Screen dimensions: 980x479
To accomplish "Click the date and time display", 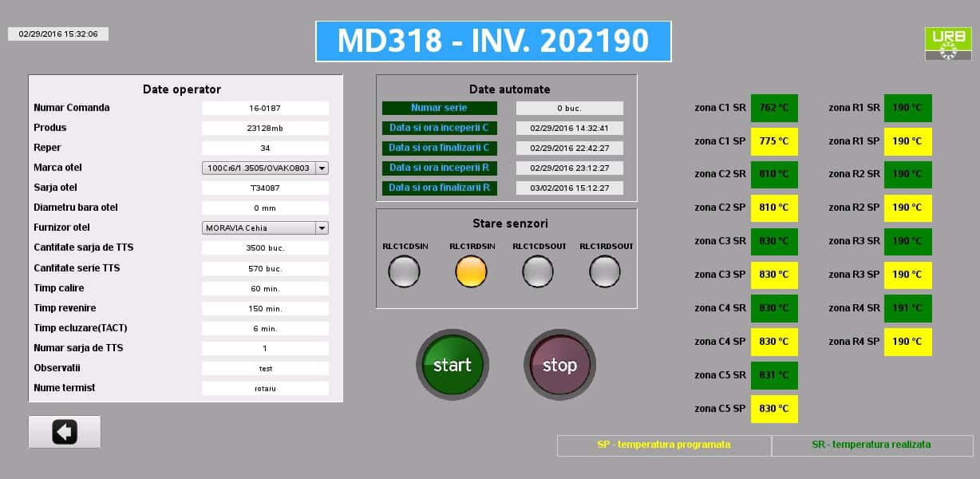I will (x=58, y=34).
